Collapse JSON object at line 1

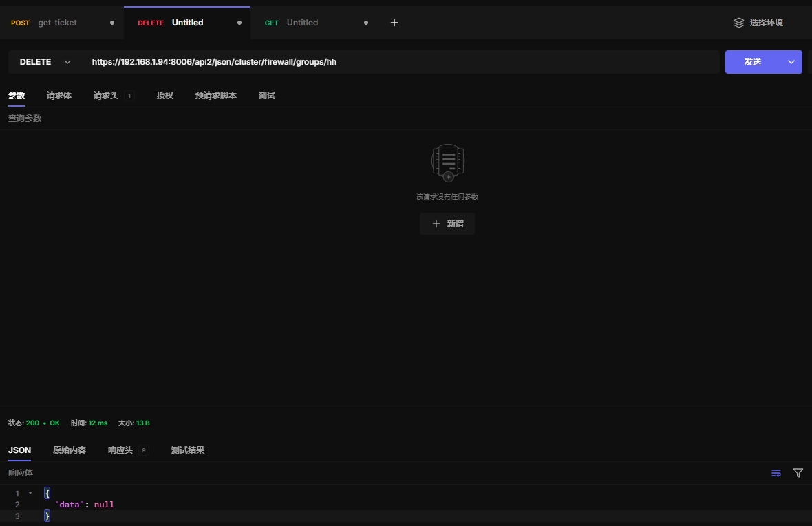(x=30, y=494)
